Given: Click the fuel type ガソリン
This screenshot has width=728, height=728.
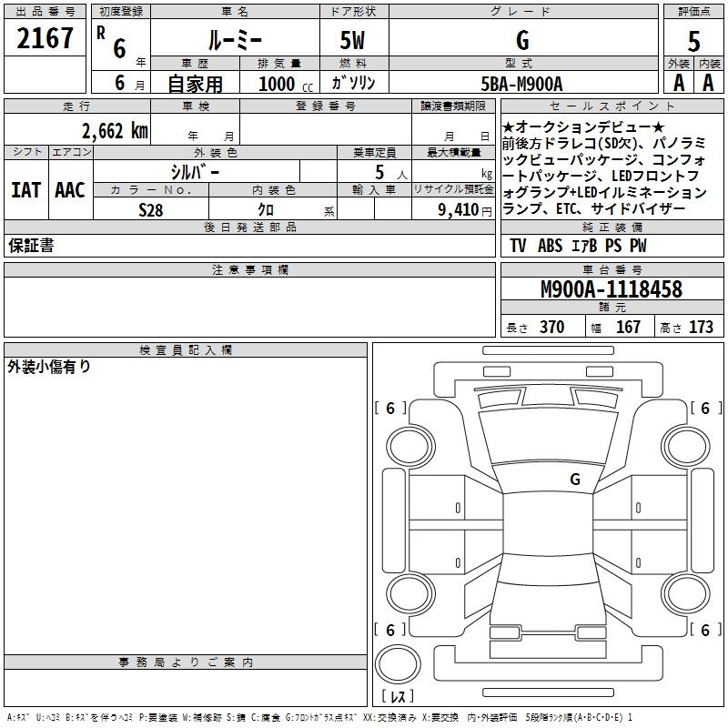Looking at the screenshot, I should tap(353, 83).
